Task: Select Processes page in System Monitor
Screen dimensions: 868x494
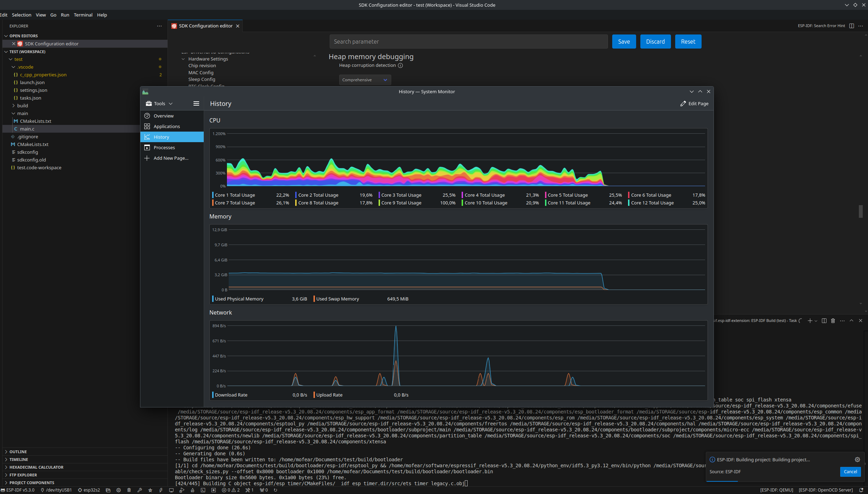Action: (172, 147)
